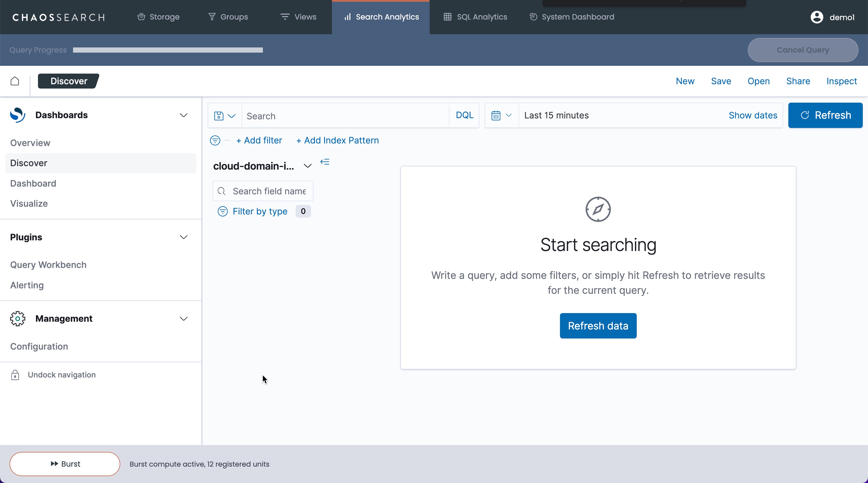Collapse the Plugins section chevron
The image size is (868, 483).
(x=184, y=237)
